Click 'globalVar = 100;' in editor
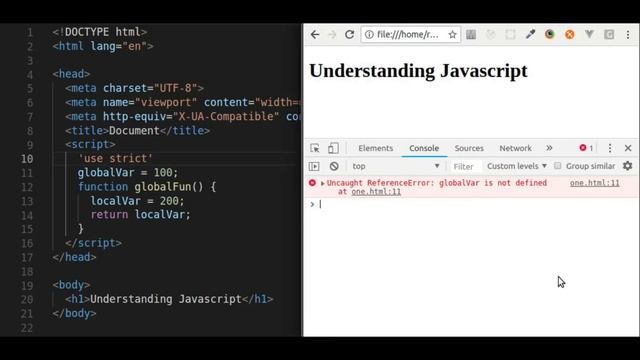Image resolution: width=640 pixels, height=360 pixels. (x=128, y=173)
